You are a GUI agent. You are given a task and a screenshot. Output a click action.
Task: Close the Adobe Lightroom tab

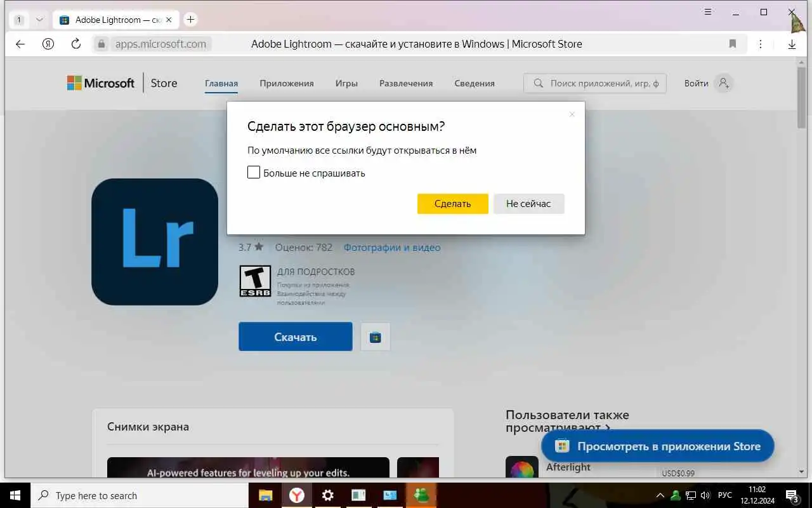tap(169, 20)
